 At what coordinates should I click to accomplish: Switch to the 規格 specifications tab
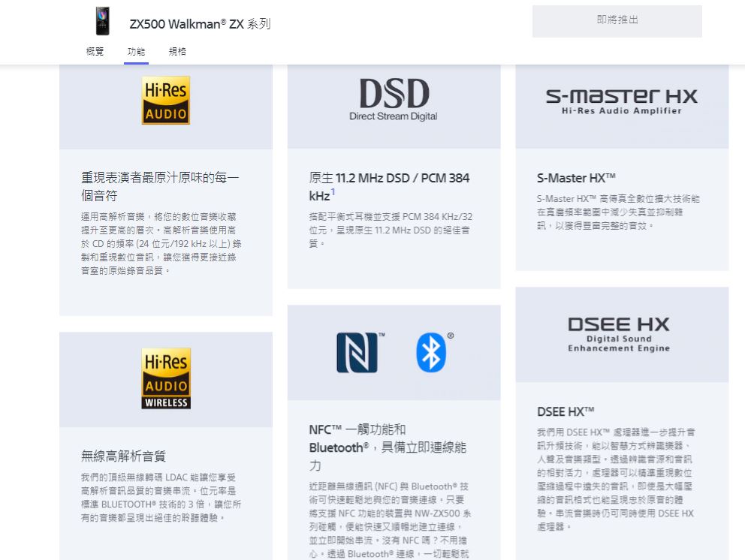(x=177, y=51)
